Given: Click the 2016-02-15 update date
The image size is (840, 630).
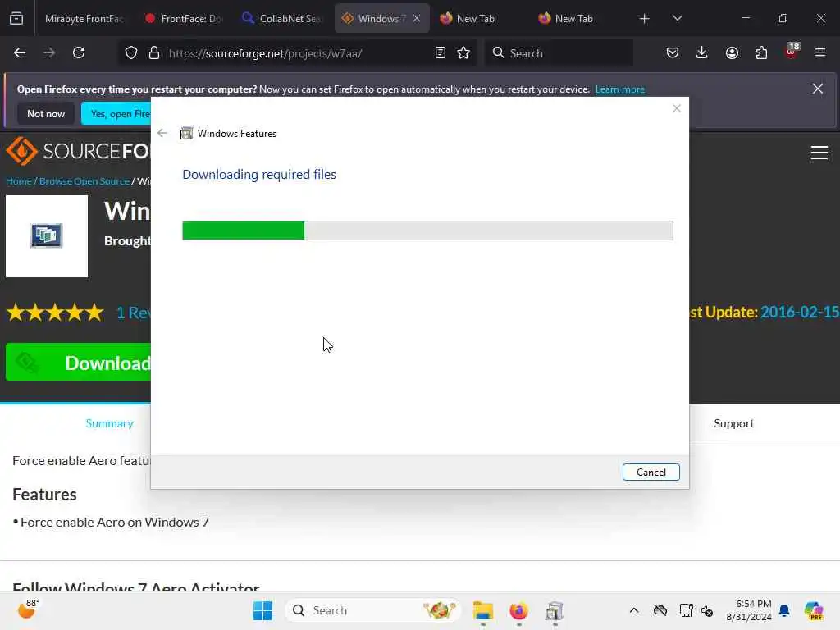Looking at the screenshot, I should (799, 312).
